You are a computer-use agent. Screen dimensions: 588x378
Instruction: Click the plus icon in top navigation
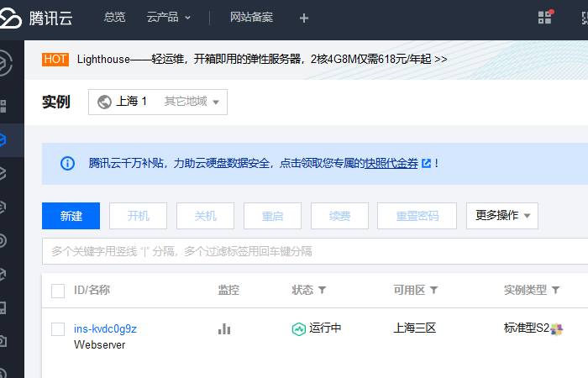pos(304,18)
